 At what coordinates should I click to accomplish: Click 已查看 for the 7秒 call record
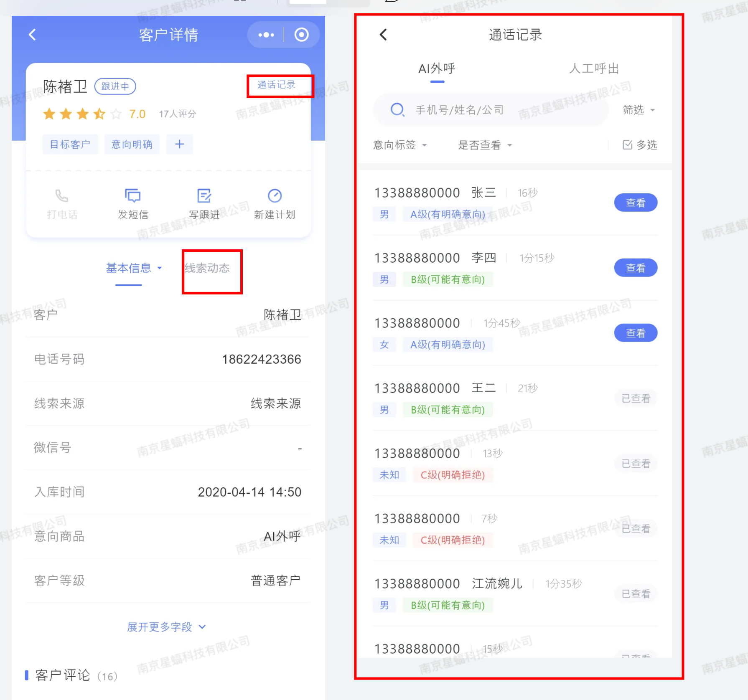pyautogui.click(x=636, y=528)
